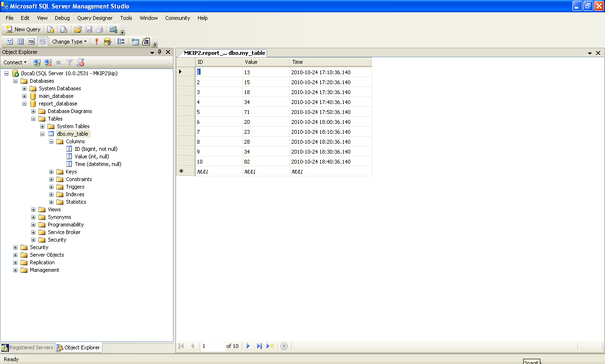This screenshot has height=364, width=605.
Task: Toggle auto-hide pin on Object Explorer
Action: [x=160, y=52]
